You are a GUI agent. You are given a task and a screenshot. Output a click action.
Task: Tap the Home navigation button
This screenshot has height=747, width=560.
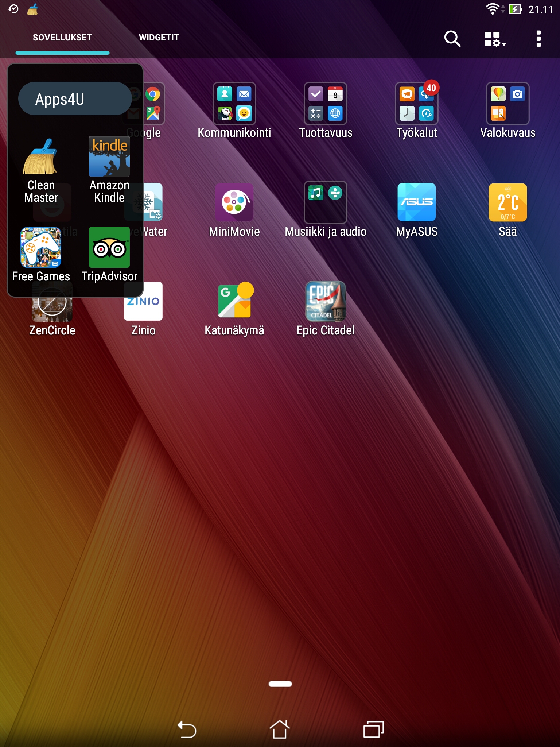click(x=280, y=729)
